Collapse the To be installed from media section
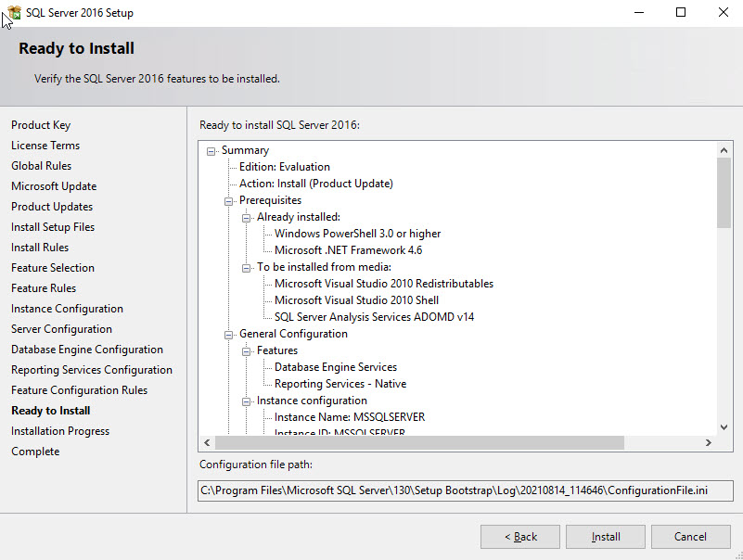Image resolution: width=743 pixels, height=560 pixels. tap(246, 266)
